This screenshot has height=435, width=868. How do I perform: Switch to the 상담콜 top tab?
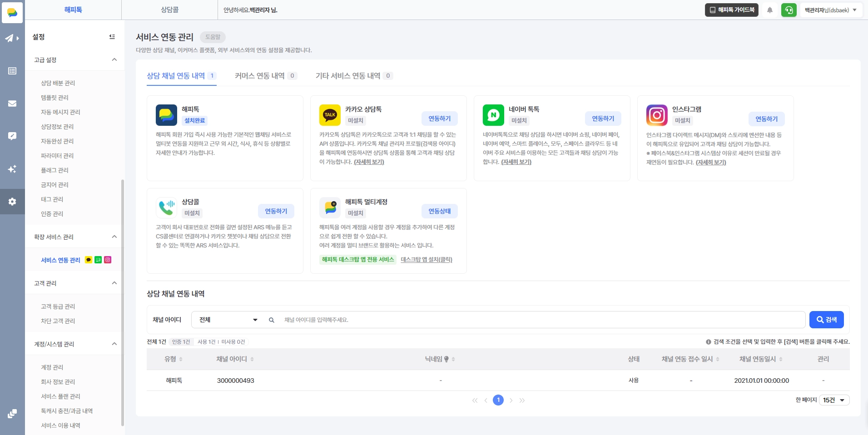point(169,10)
